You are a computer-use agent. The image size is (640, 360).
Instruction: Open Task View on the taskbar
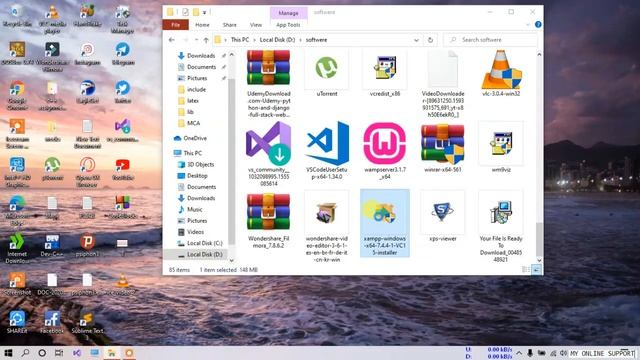59,353
